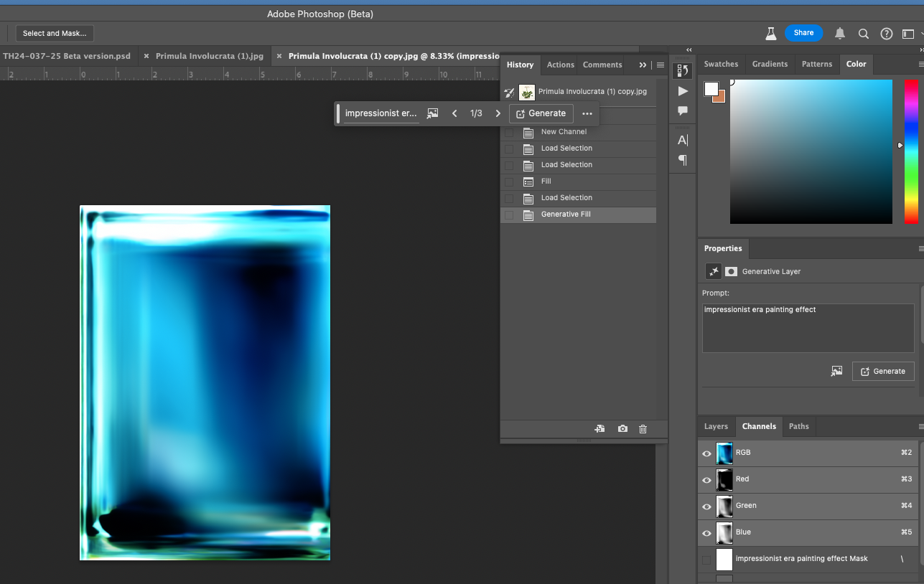Select the Actions play icon in the dock
The image size is (924, 584).
682,91
